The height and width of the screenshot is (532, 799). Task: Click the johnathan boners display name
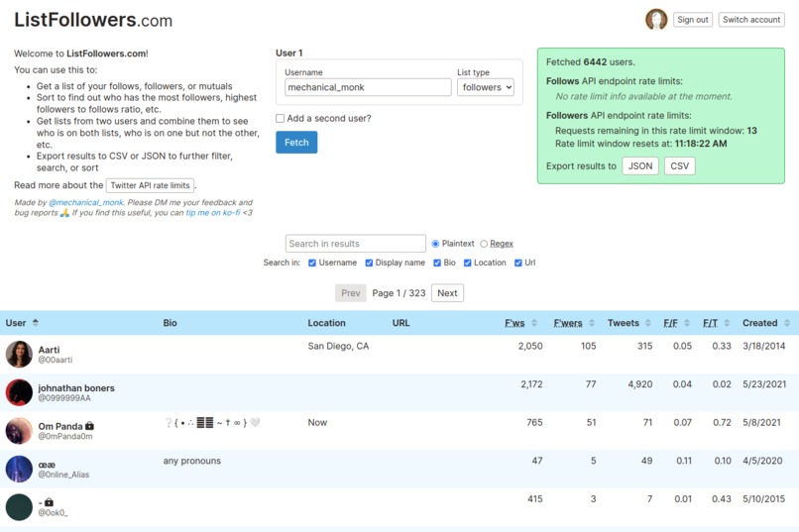(x=76, y=388)
